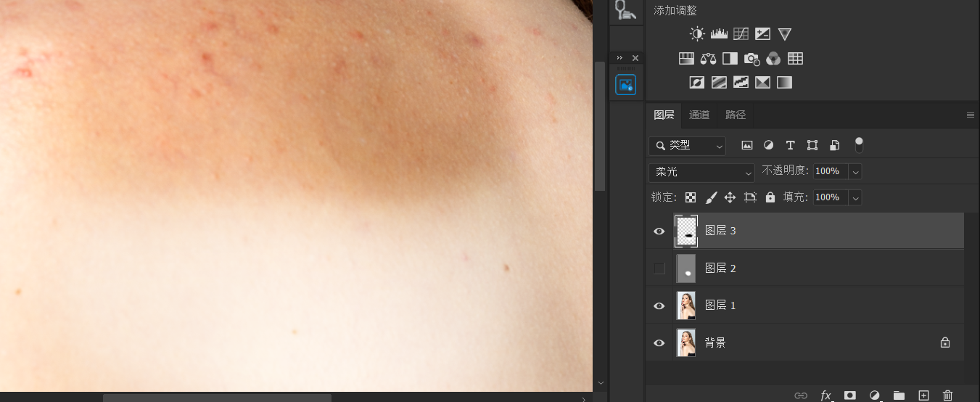This screenshot has width=980, height=402.
Task: Add a Gradient Map adjustment layer
Action: (x=784, y=82)
